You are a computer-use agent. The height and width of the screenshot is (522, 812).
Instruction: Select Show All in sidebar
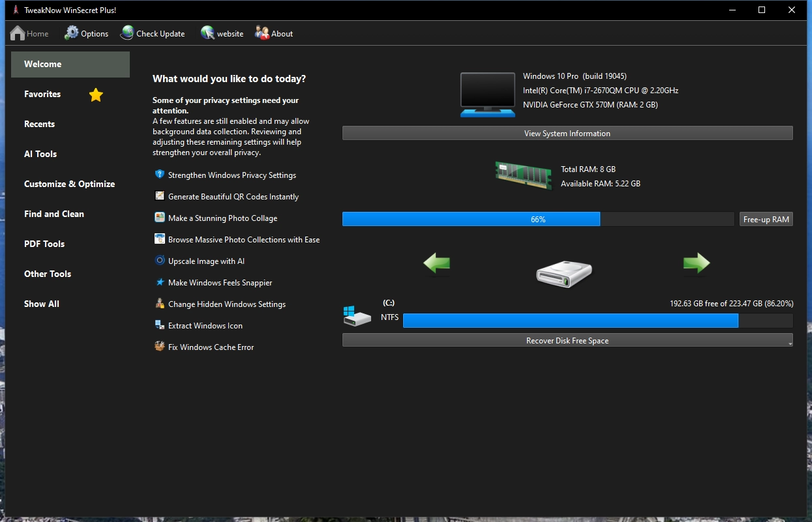42,304
